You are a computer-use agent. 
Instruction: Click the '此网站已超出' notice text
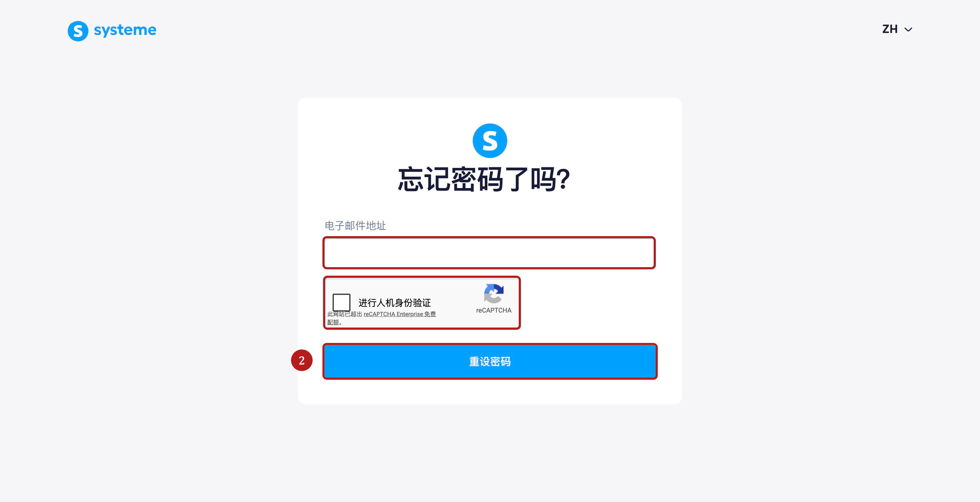[x=345, y=314]
